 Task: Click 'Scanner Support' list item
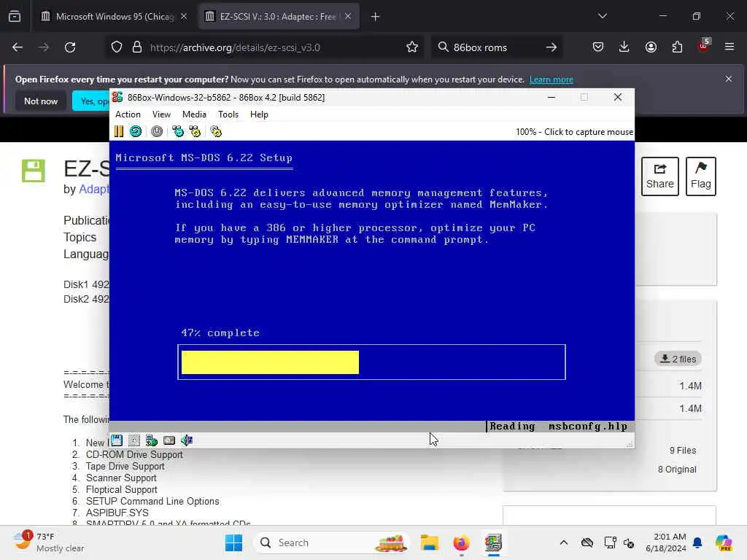pos(121,478)
